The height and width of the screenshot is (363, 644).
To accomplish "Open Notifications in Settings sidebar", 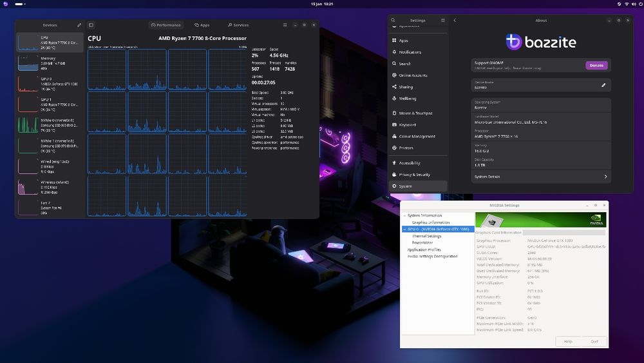I will pyautogui.click(x=418, y=52).
